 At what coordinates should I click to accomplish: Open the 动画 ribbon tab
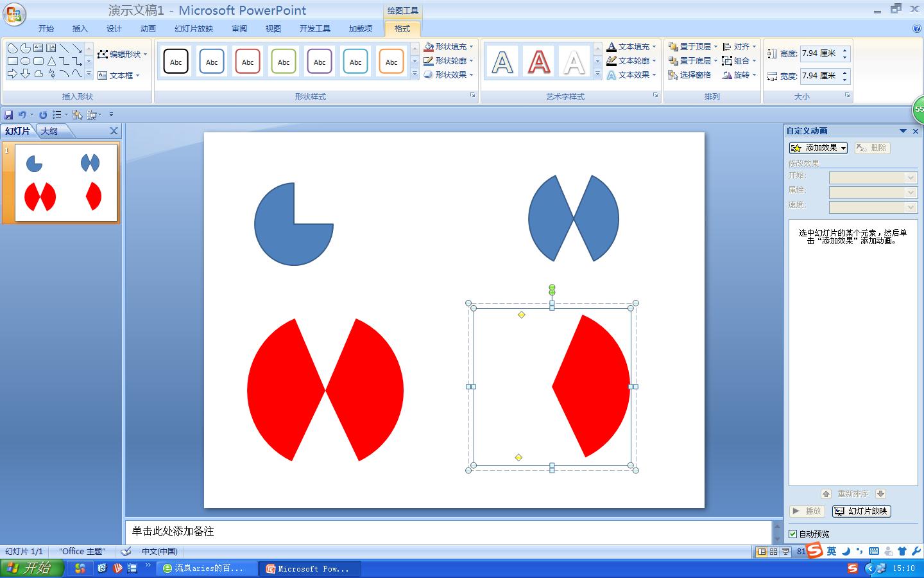tap(148, 28)
